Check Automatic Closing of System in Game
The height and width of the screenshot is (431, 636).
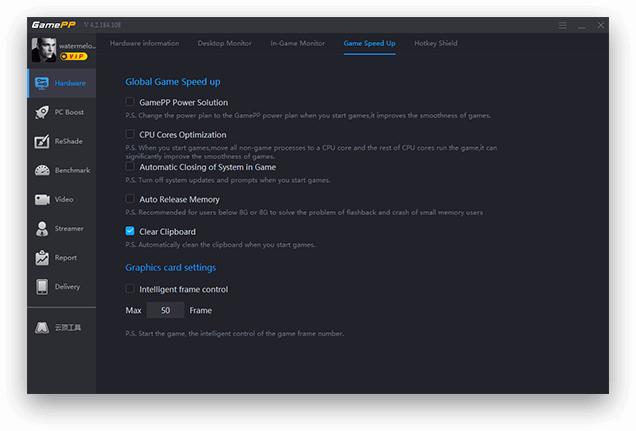(130, 166)
